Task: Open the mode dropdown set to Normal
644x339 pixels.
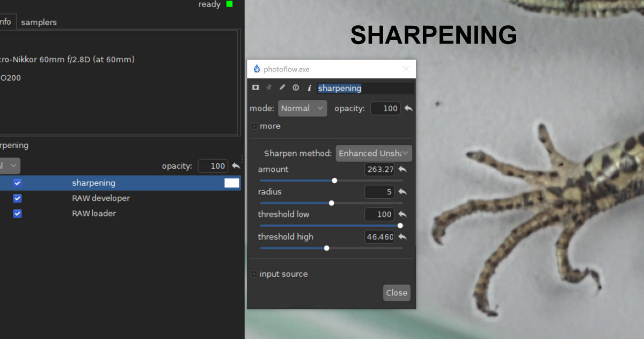Action: click(x=302, y=108)
